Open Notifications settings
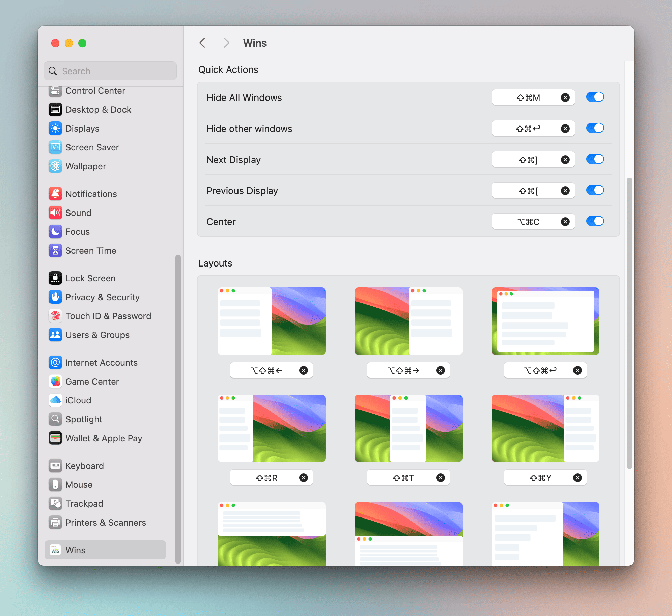The image size is (672, 616). pos(91,194)
